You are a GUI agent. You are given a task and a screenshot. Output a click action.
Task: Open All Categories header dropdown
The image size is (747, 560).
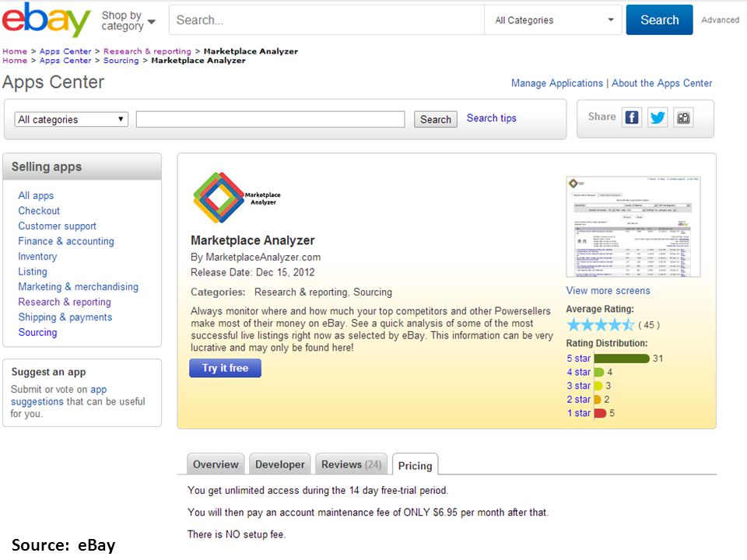(x=553, y=20)
